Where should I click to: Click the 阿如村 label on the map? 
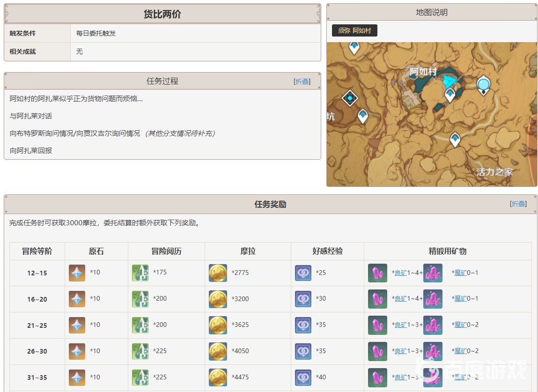[423, 71]
